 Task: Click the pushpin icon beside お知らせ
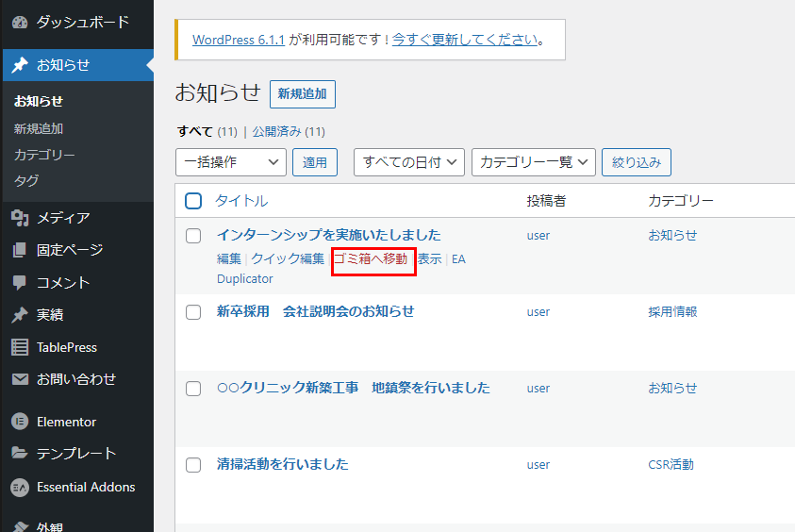[x=19, y=65]
